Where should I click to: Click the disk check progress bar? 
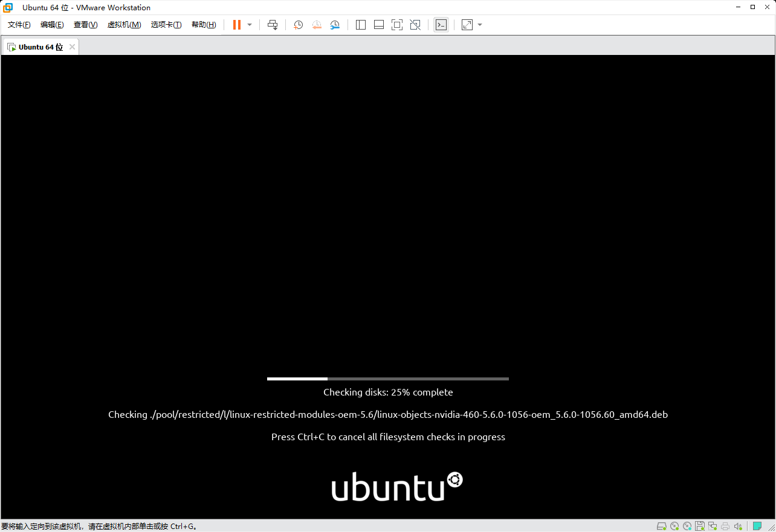tap(388, 379)
